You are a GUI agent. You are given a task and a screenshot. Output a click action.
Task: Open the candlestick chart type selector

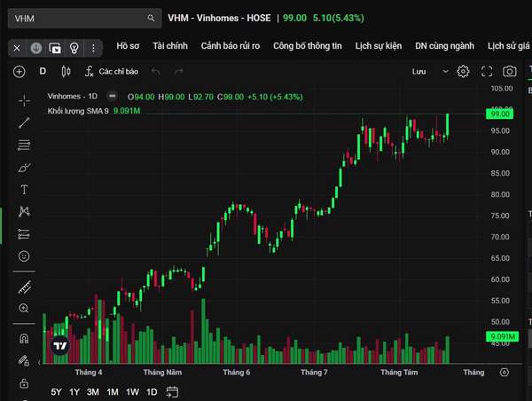[66, 72]
